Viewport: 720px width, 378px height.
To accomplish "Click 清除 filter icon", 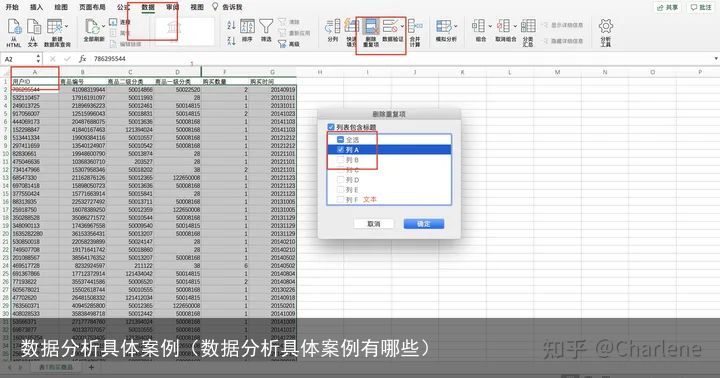I will coord(282,22).
